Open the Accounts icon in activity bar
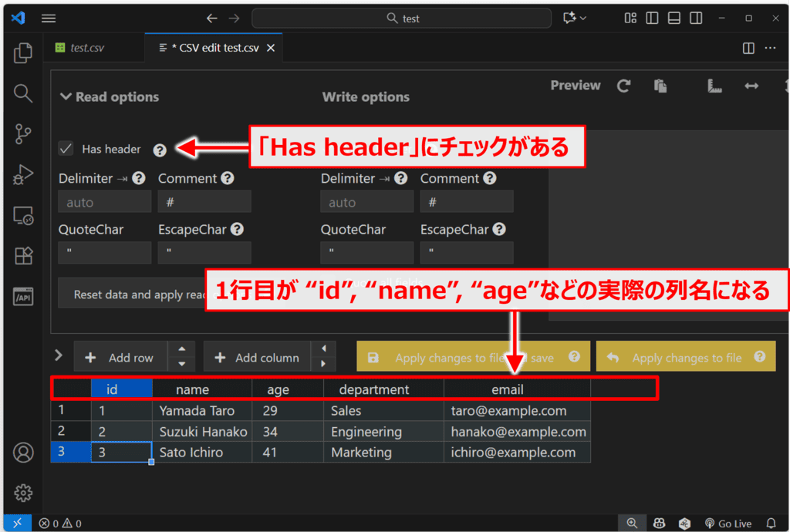 [23, 453]
